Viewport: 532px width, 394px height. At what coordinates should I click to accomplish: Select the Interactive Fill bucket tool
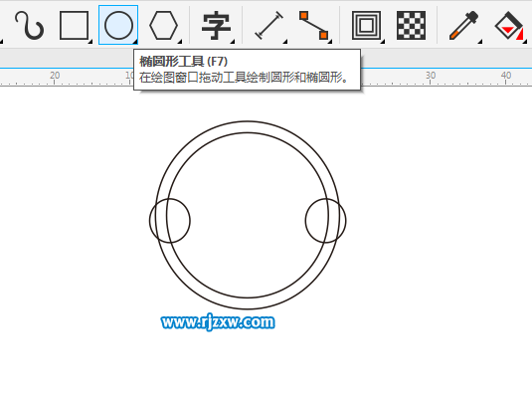coord(508,25)
